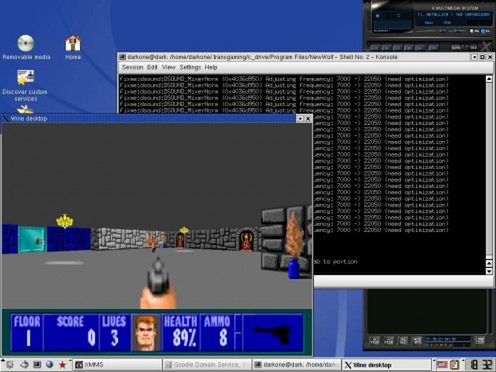Click the gold crown treasure in the game view
Viewport: 496px width, 372px height.
pos(65,221)
